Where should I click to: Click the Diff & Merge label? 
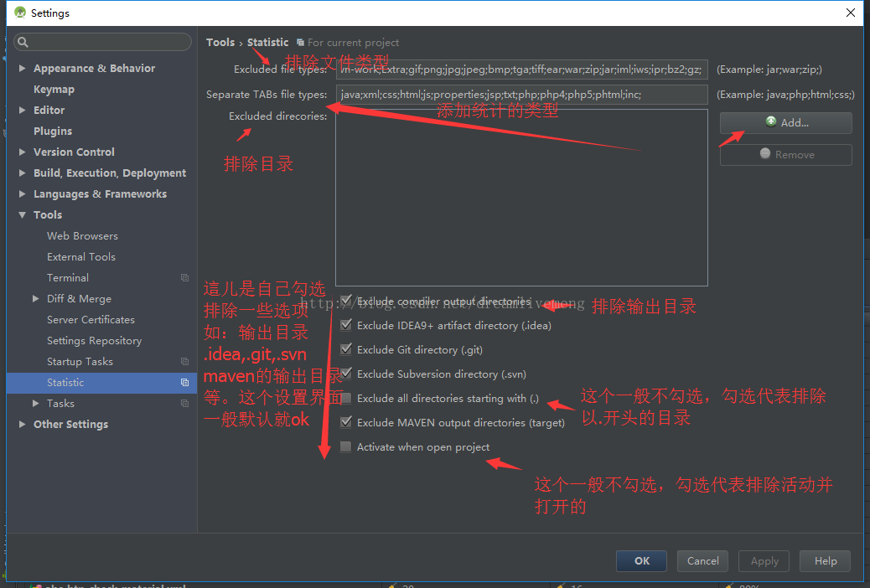click(79, 298)
